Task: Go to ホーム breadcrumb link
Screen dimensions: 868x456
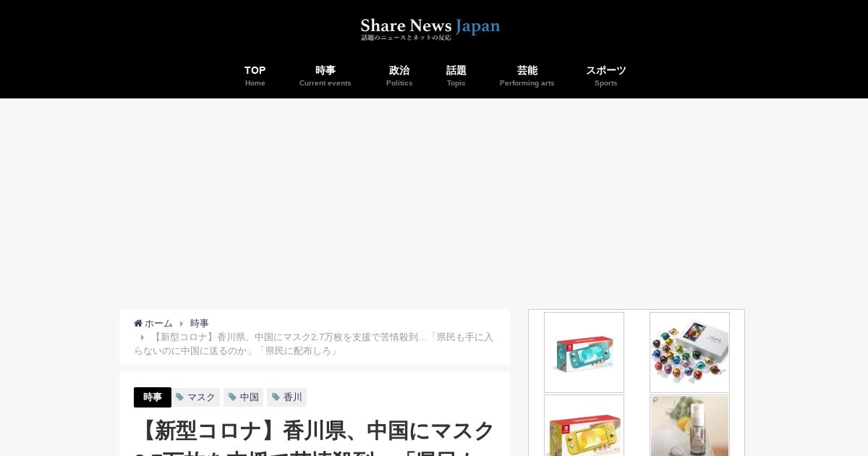Action: [x=158, y=324]
